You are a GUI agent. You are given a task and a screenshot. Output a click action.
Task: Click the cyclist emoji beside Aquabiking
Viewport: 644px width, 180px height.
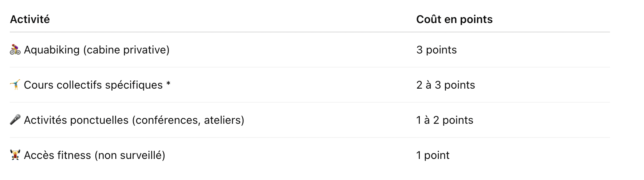click(x=15, y=50)
